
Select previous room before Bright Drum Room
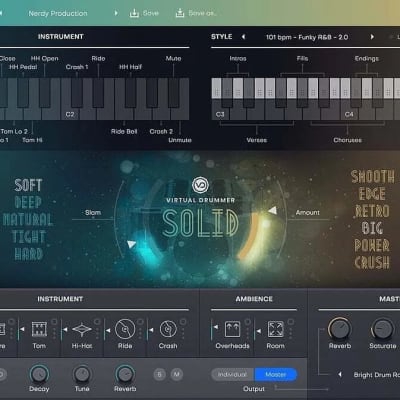340,375
